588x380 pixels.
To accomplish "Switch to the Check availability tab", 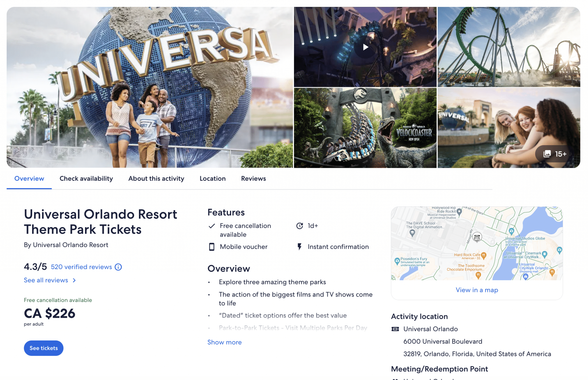I will (86, 178).
